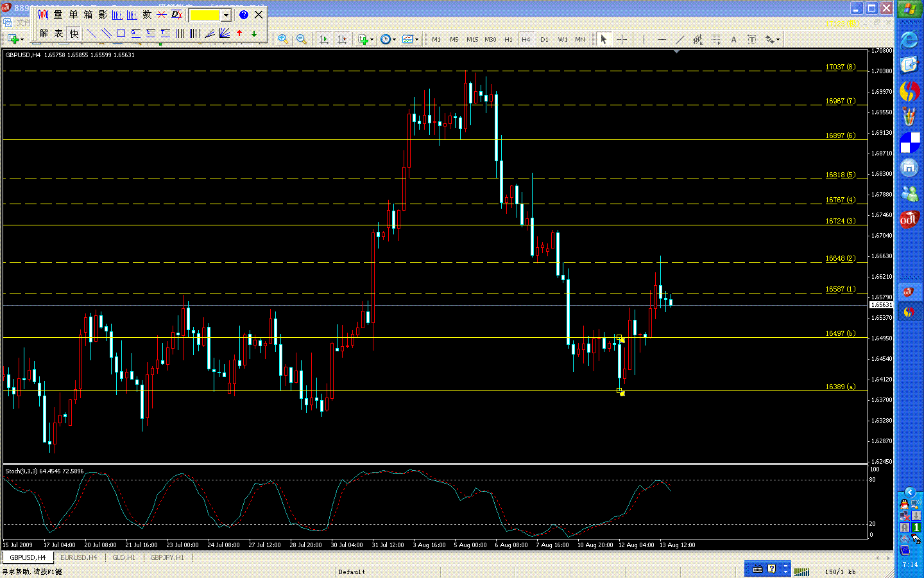Click the keyboard icon on language bar

[x=757, y=569]
